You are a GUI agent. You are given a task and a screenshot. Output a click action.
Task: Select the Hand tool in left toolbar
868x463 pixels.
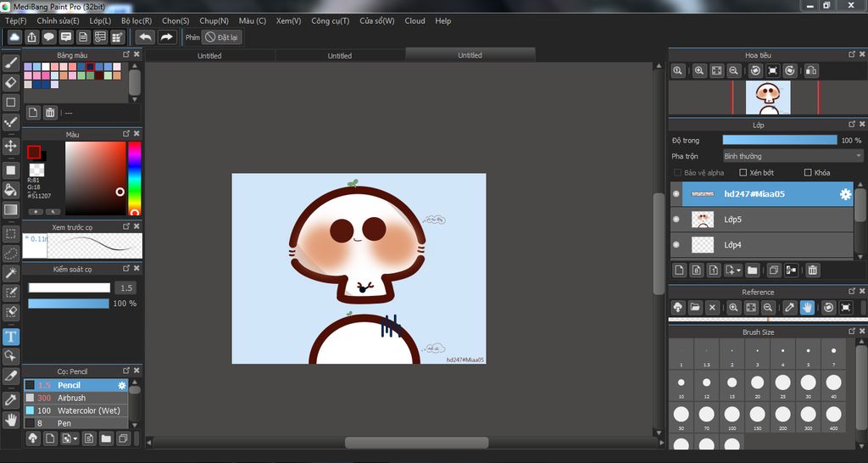[10, 419]
